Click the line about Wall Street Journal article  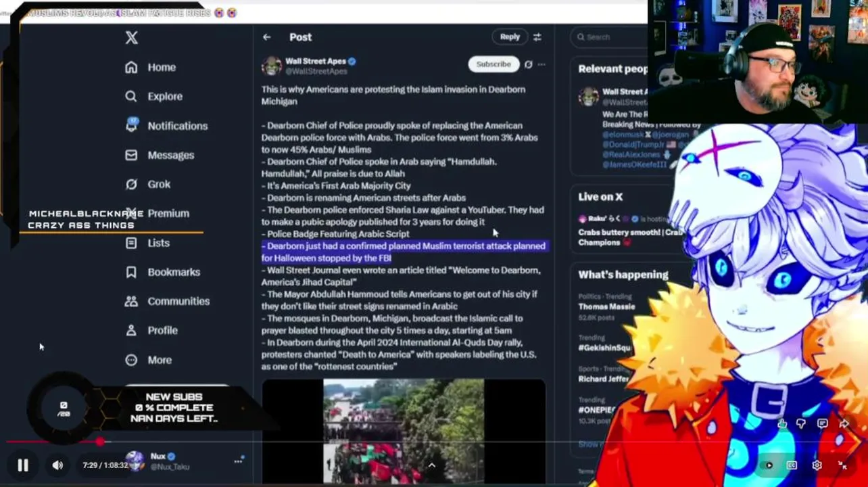pos(401,276)
